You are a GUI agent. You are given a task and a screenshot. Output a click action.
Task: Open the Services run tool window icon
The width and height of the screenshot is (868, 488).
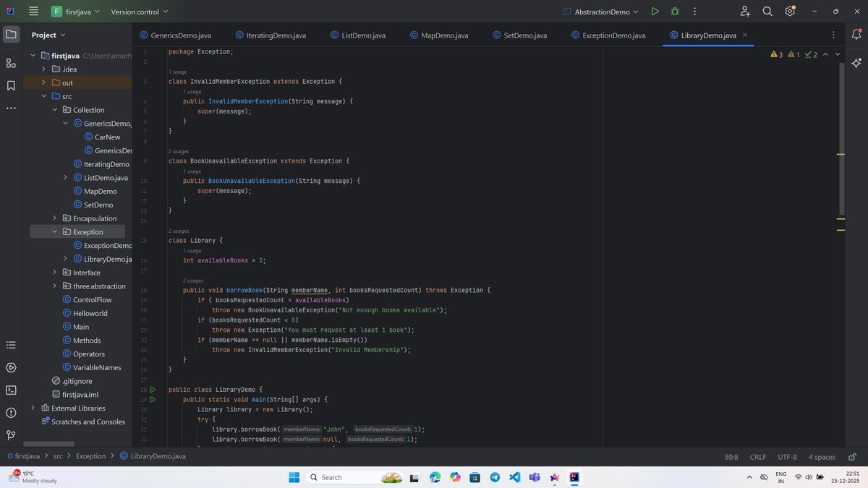coord(11,367)
